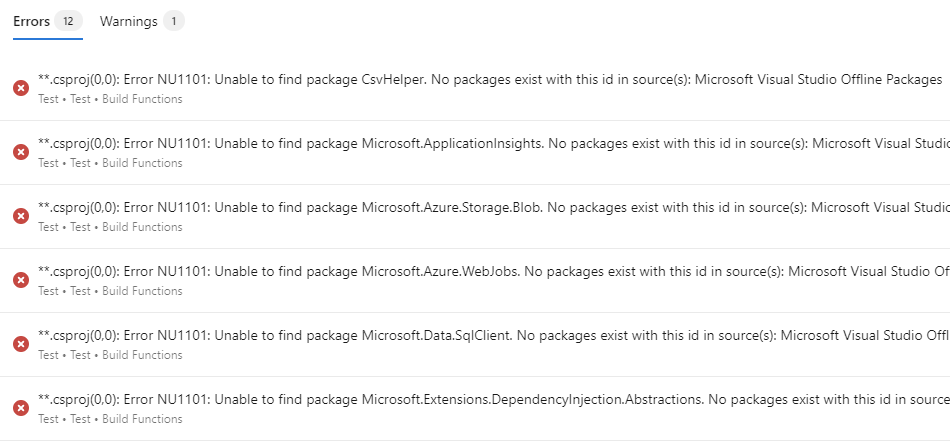Click Build Functions path under the WebJobs error
Image resolution: width=950 pixels, height=445 pixels.
[142, 291]
